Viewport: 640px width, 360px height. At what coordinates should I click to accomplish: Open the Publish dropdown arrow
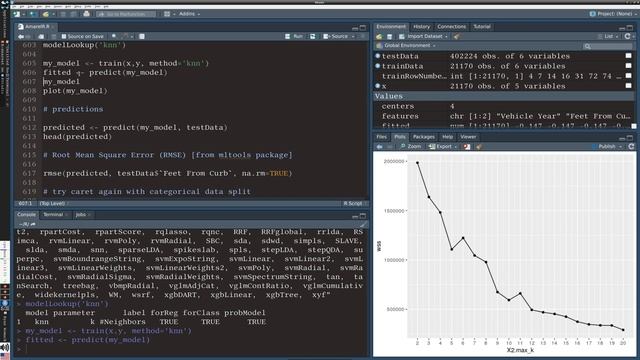[x=620, y=147]
